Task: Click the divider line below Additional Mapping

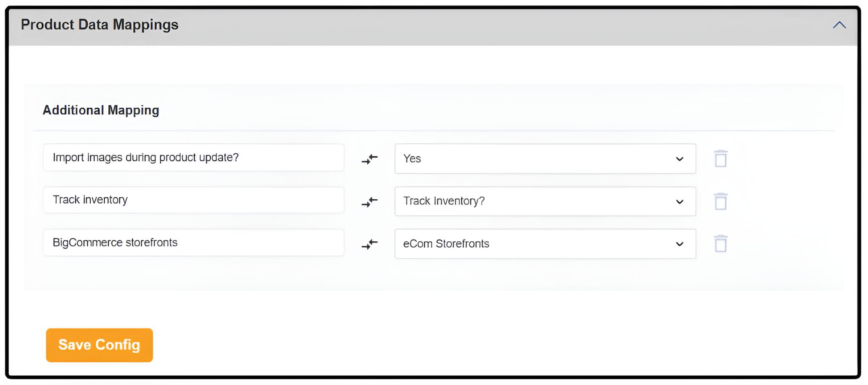Action: [x=434, y=131]
